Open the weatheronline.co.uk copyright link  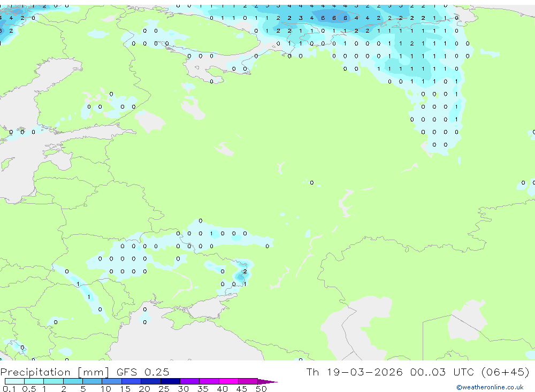pyautogui.click(x=490, y=387)
